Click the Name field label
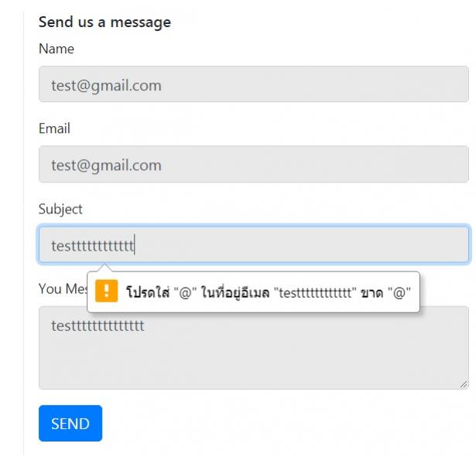The height and width of the screenshot is (457, 476). [57, 49]
